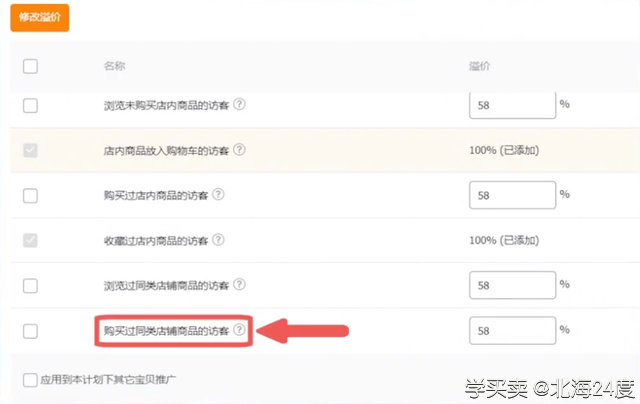Edit premium field for 浏览未购买店内商品的访客
The width and height of the screenshot is (640, 404).
coord(513,105)
